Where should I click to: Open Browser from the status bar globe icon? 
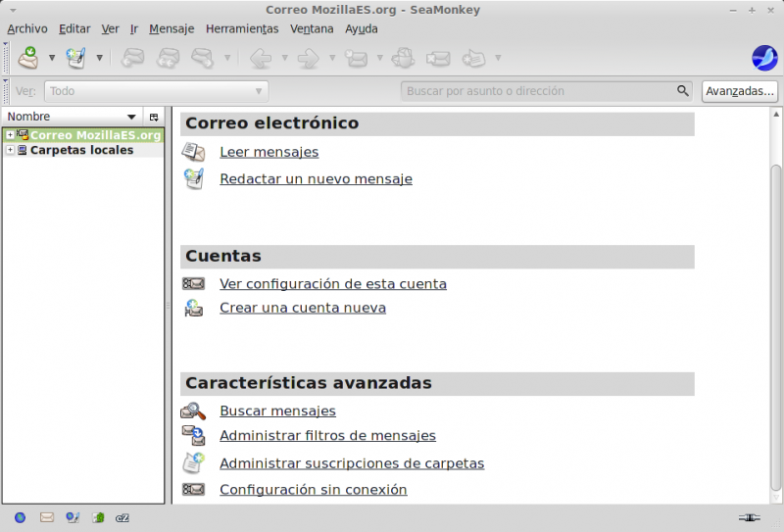click(x=20, y=517)
